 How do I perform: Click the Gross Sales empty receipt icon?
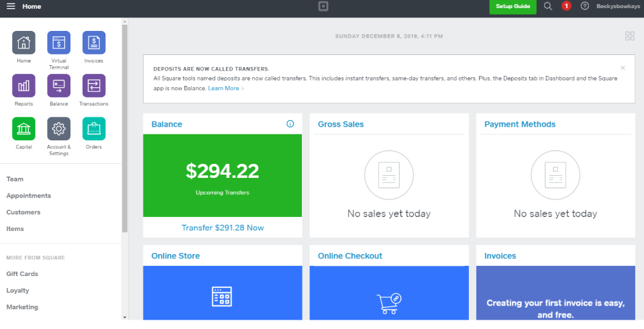[x=389, y=175]
